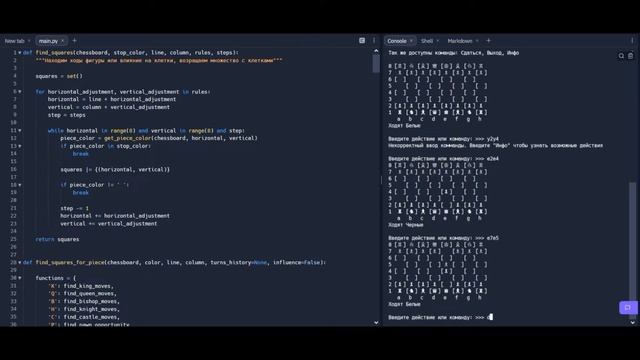Close the Markdown tab
640x360 pixels.
pyautogui.click(x=477, y=41)
